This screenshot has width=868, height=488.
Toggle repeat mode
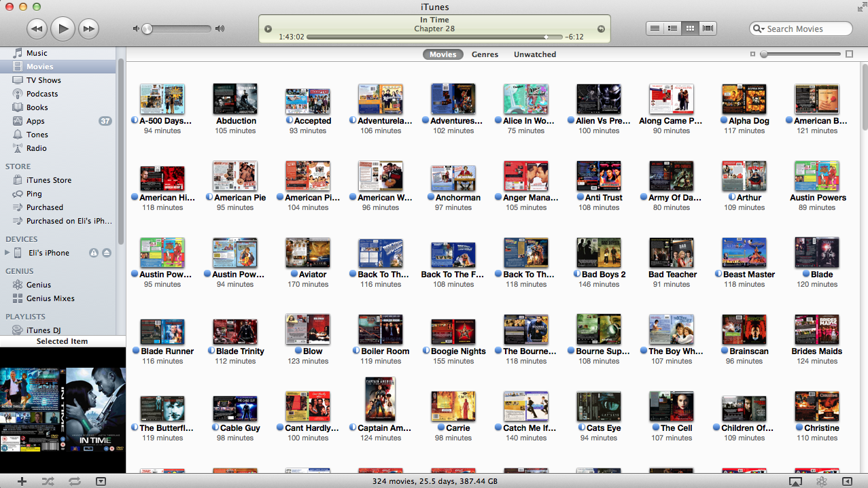coord(75,481)
